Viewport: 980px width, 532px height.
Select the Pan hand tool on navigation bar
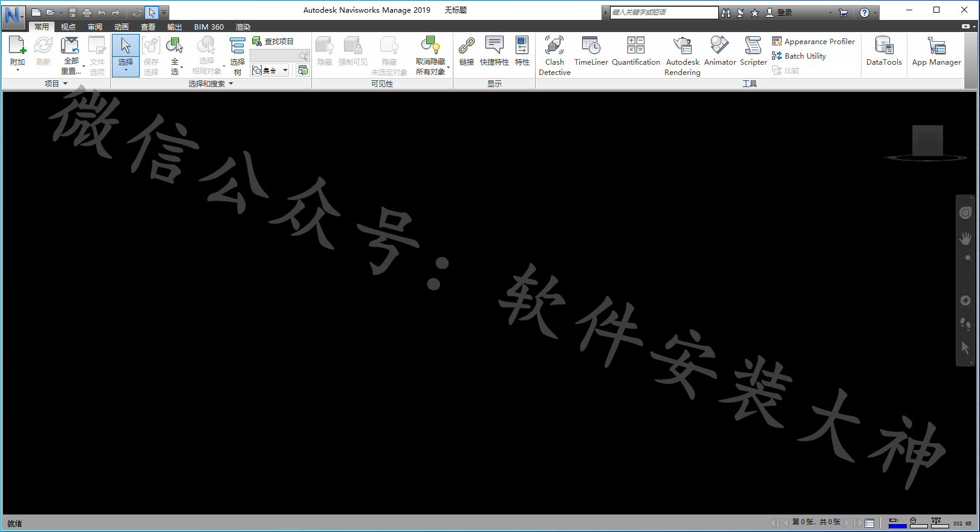point(965,239)
